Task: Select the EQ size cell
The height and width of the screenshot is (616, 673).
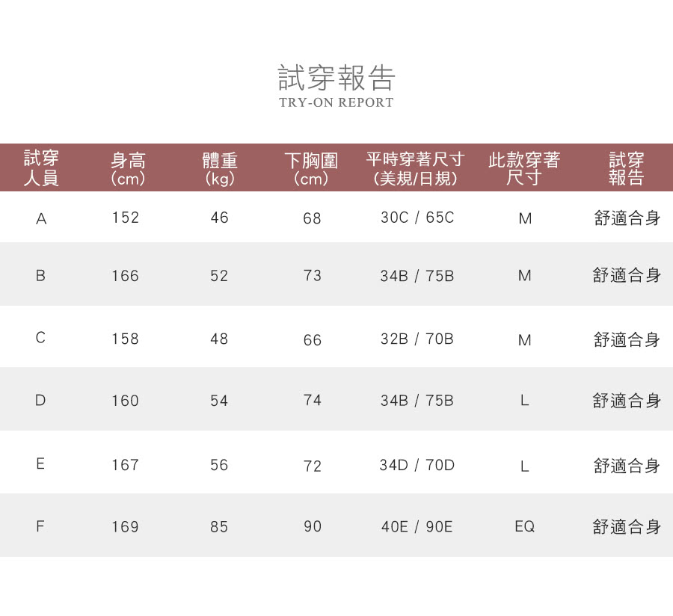Action: pos(525,527)
